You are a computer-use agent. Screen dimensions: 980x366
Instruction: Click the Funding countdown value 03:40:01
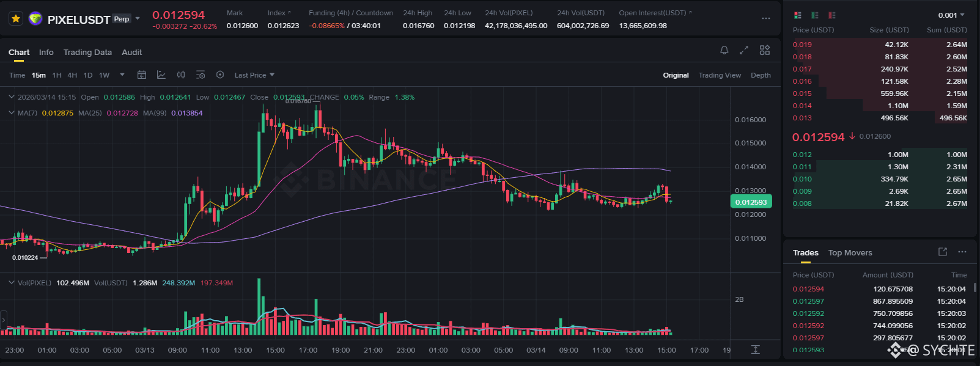[x=366, y=26]
